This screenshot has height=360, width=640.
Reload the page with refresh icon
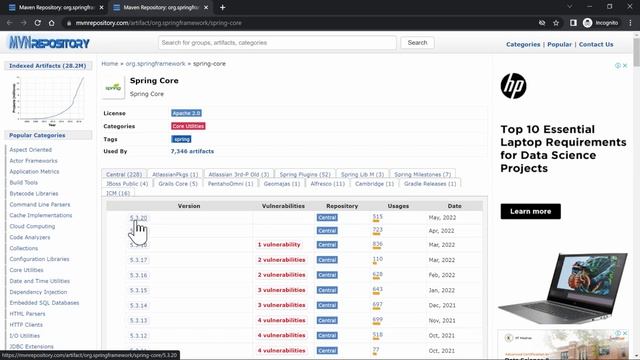pos(38,23)
